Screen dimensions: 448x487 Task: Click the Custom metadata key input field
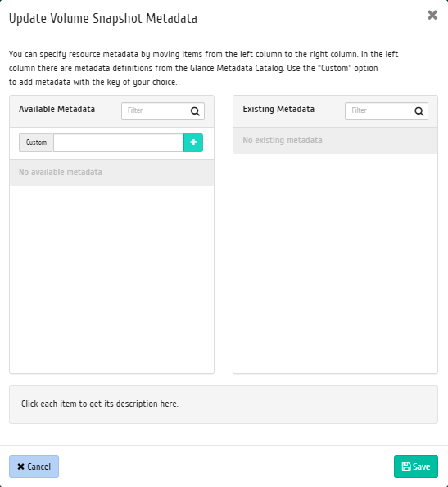point(119,143)
